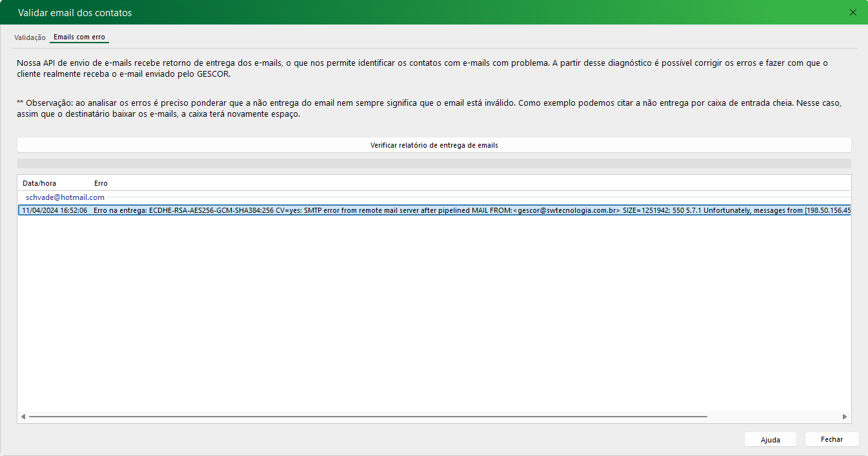Switch to the Validação tab
This screenshot has height=456, width=868.
30,37
